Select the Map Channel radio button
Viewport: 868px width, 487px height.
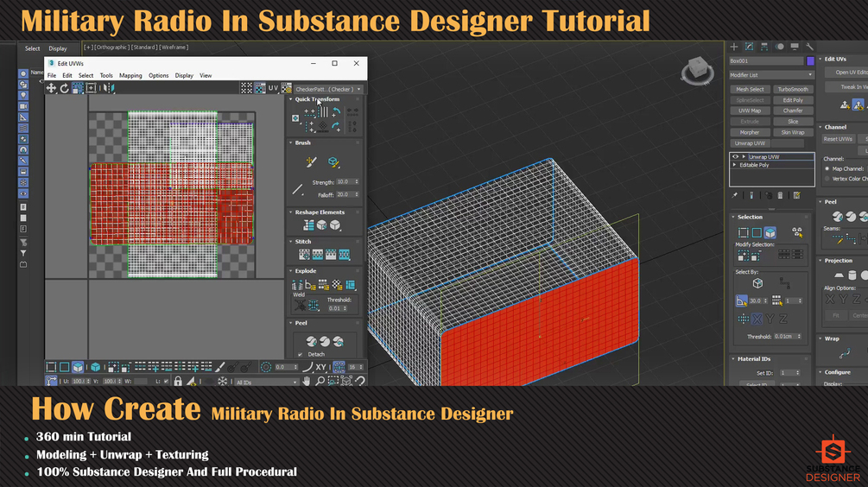click(827, 168)
